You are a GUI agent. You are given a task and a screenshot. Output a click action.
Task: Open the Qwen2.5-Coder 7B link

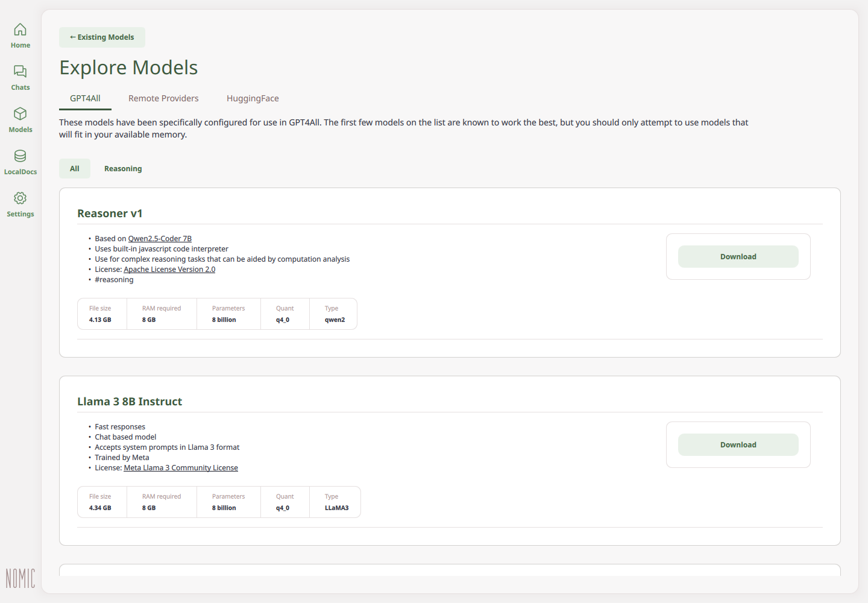tap(160, 239)
